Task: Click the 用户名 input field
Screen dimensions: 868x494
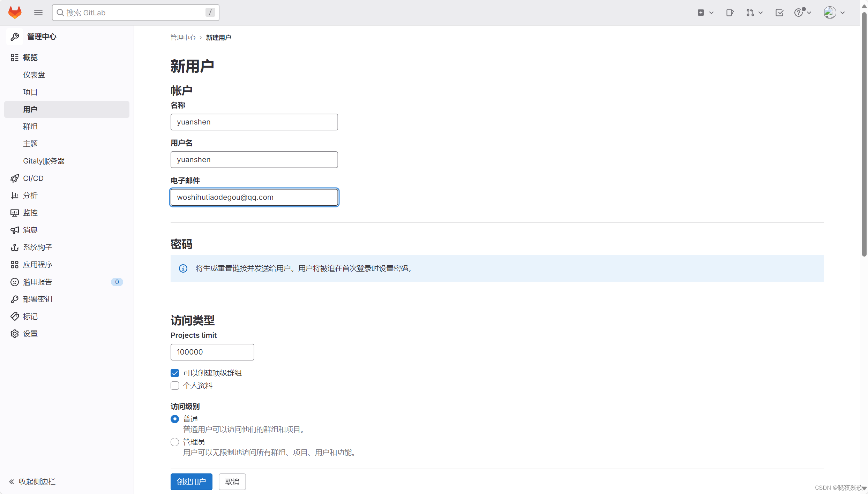Action: 254,160
